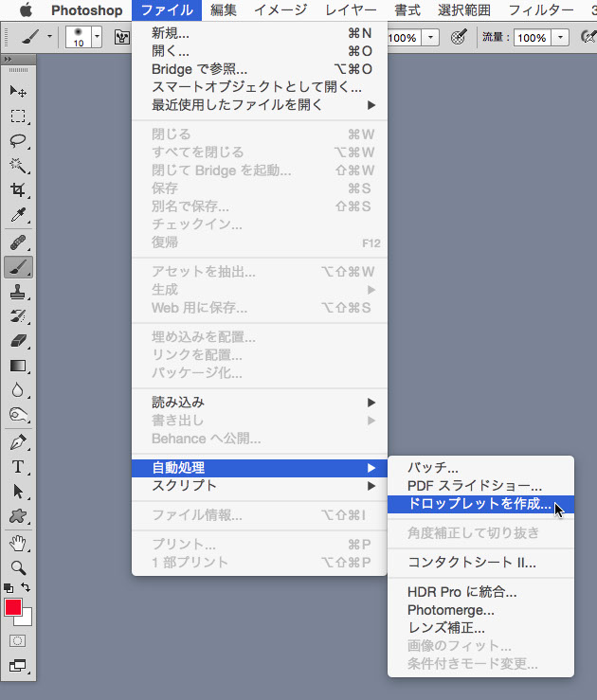Click the flow 100% input field
The image size is (597, 700).
pyautogui.click(x=533, y=38)
